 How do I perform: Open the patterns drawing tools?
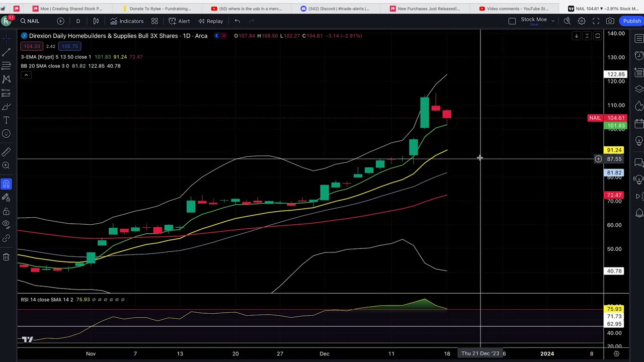pyautogui.click(x=6, y=79)
